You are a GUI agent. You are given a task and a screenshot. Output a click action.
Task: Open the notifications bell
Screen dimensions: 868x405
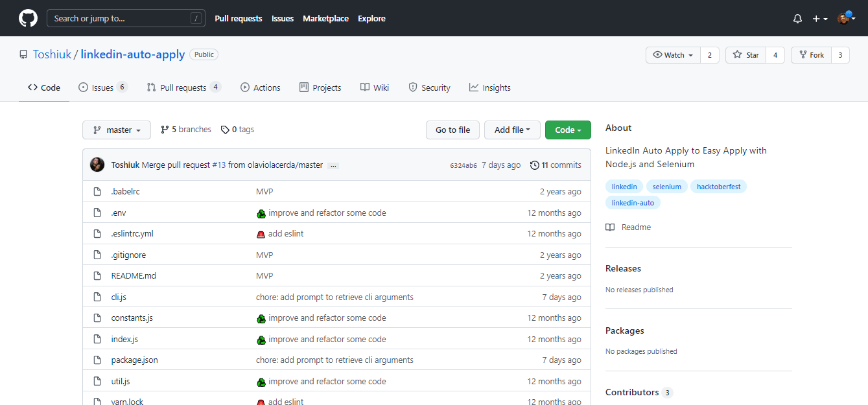(x=797, y=19)
